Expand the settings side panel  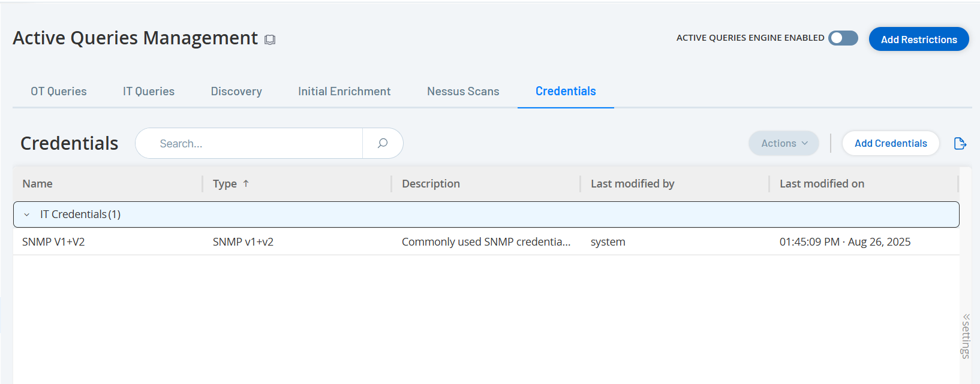tap(966, 335)
